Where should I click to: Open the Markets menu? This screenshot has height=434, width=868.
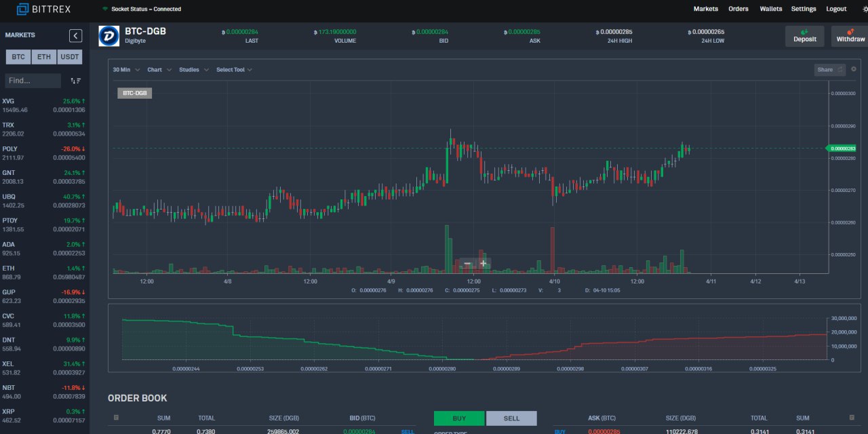point(706,9)
